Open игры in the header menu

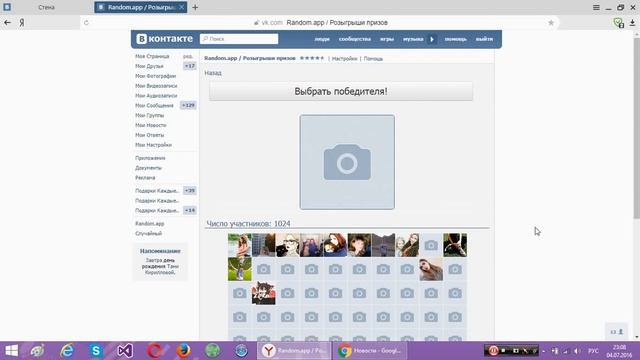[387, 39]
